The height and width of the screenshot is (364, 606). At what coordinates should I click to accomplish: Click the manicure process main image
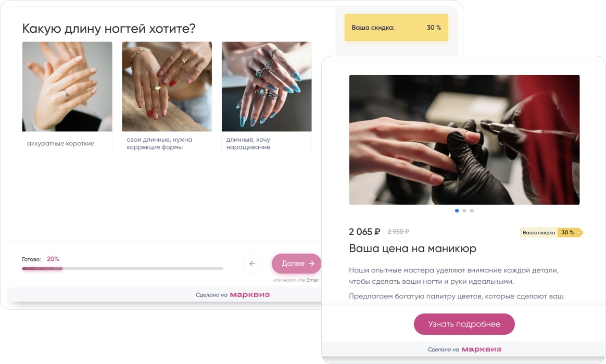tap(464, 140)
